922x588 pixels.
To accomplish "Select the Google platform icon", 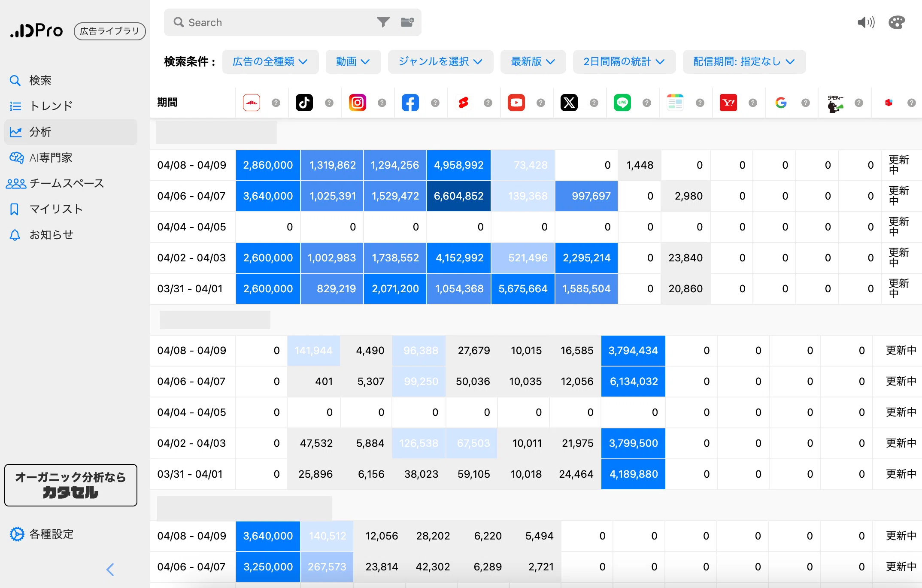I will 781,103.
